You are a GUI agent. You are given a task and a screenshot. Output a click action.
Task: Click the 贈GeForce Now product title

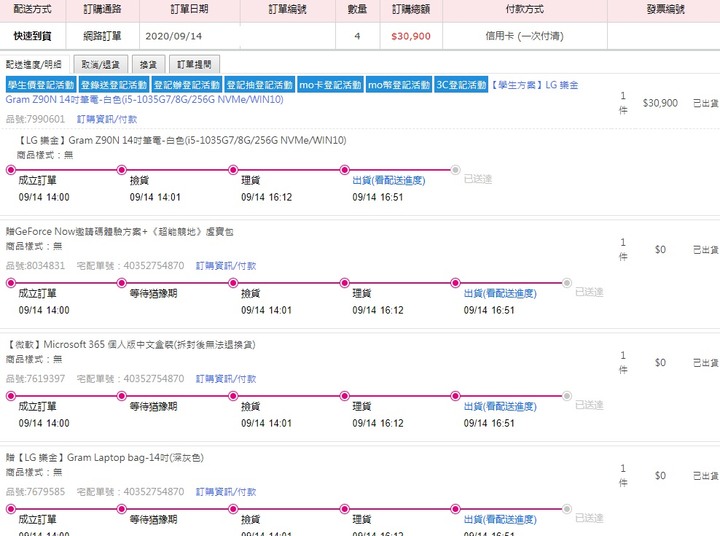tap(119, 231)
